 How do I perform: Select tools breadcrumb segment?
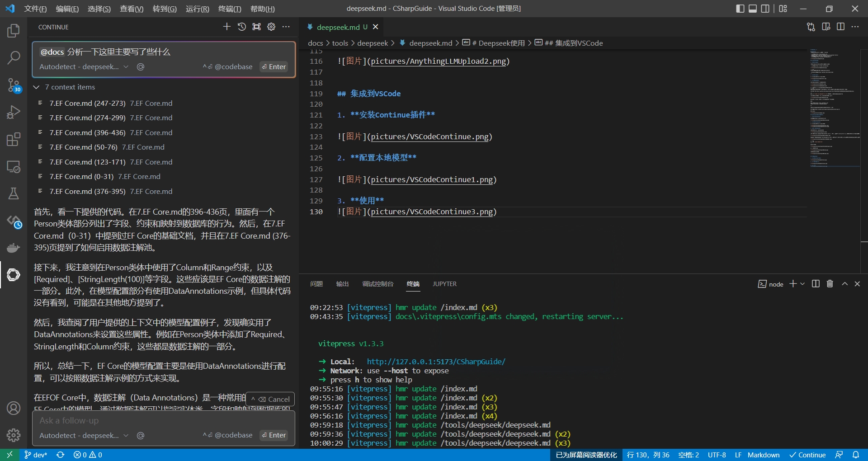(x=340, y=43)
